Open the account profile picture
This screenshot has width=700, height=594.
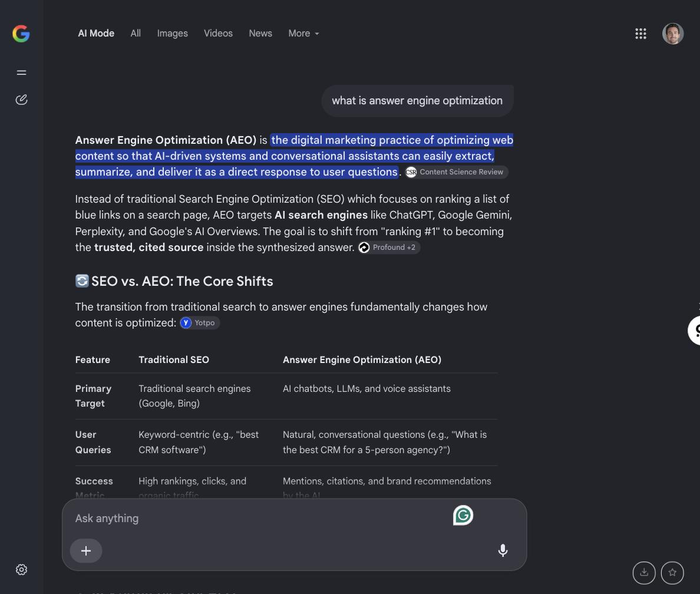tap(673, 34)
